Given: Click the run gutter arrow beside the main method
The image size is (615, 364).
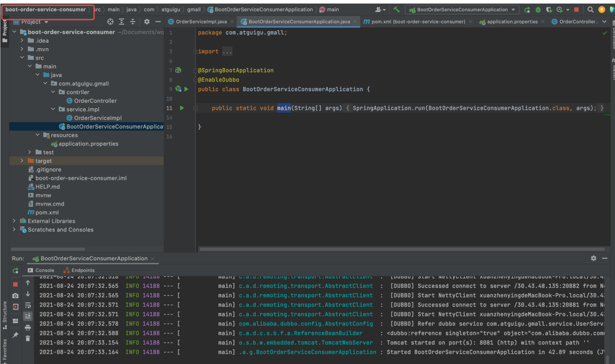Looking at the screenshot, I should tap(182, 108).
